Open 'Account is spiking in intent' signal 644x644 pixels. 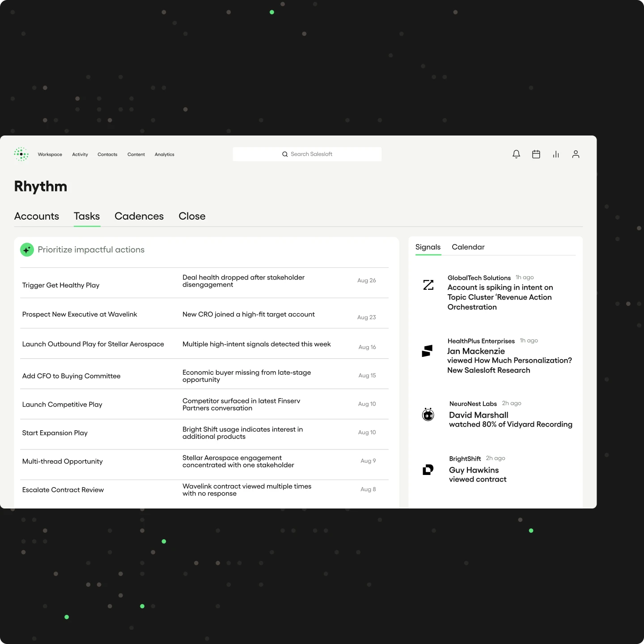pyautogui.click(x=500, y=297)
